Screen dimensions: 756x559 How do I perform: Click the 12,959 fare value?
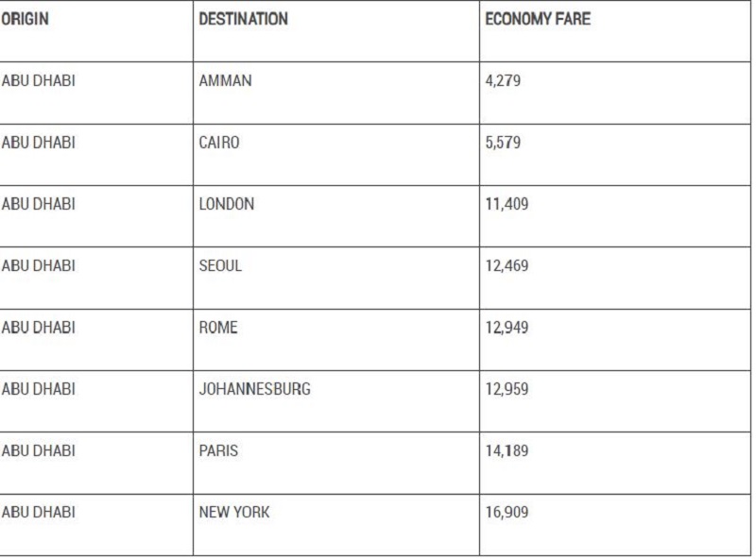click(507, 389)
